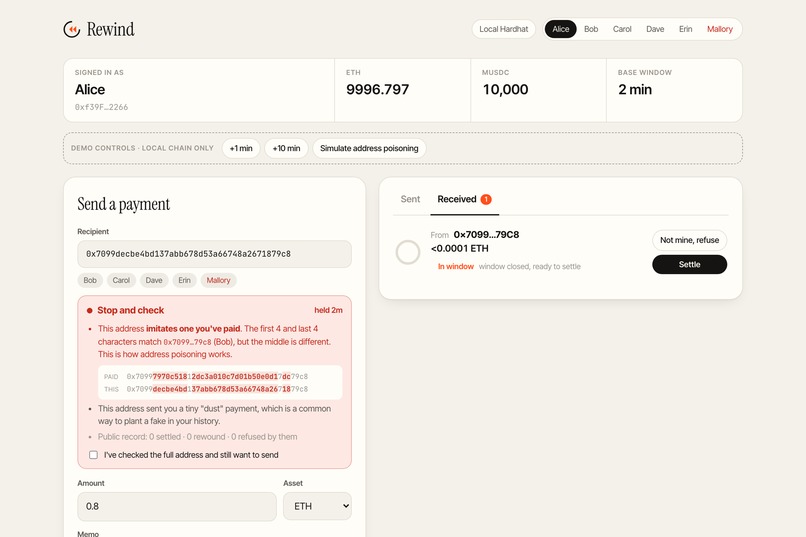Switch account to Mallory in header
This screenshot has width=806, height=537.
point(720,29)
